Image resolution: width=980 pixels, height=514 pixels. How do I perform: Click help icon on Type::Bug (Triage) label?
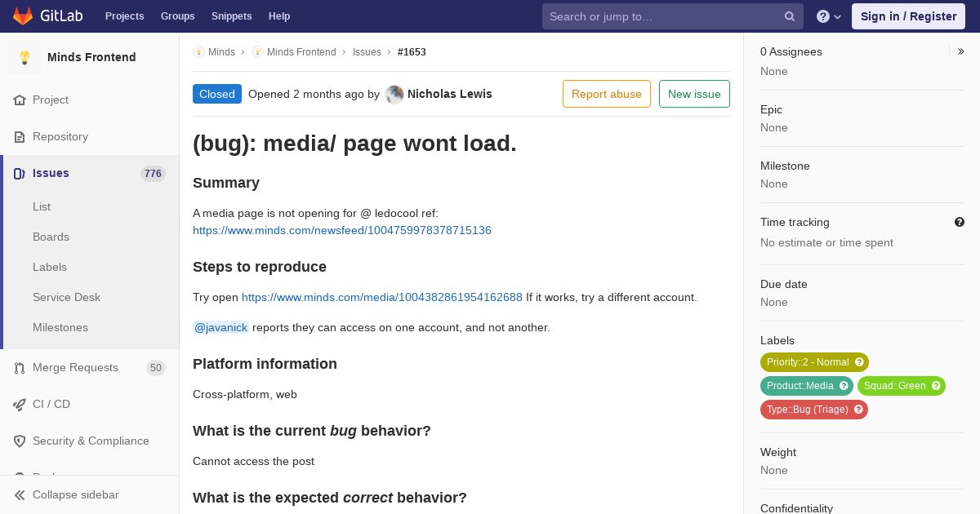coord(858,410)
